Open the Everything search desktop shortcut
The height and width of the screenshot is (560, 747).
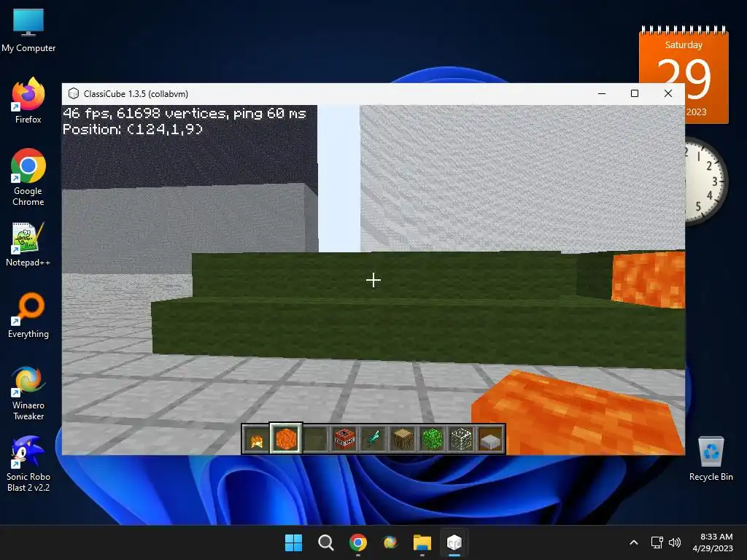pos(28,315)
